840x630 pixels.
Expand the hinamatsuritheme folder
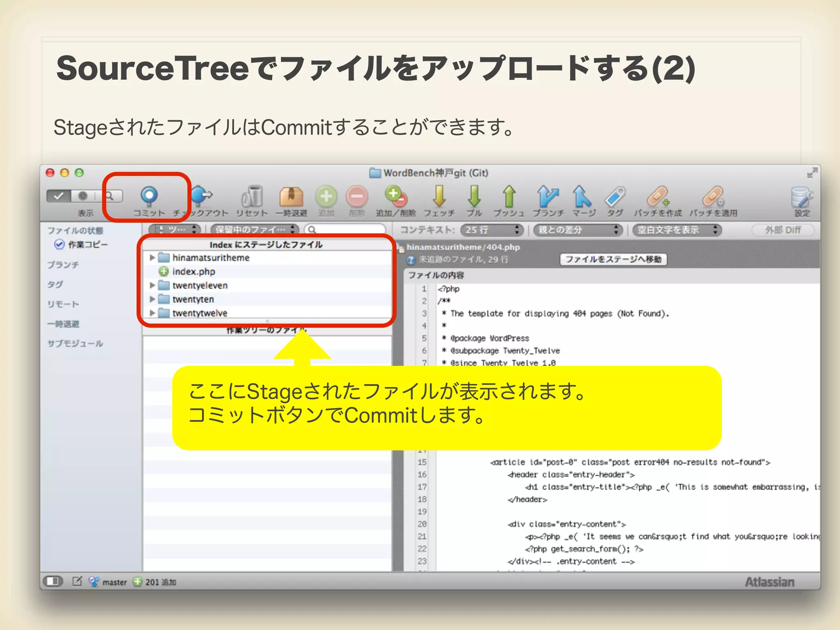coord(152,258)
